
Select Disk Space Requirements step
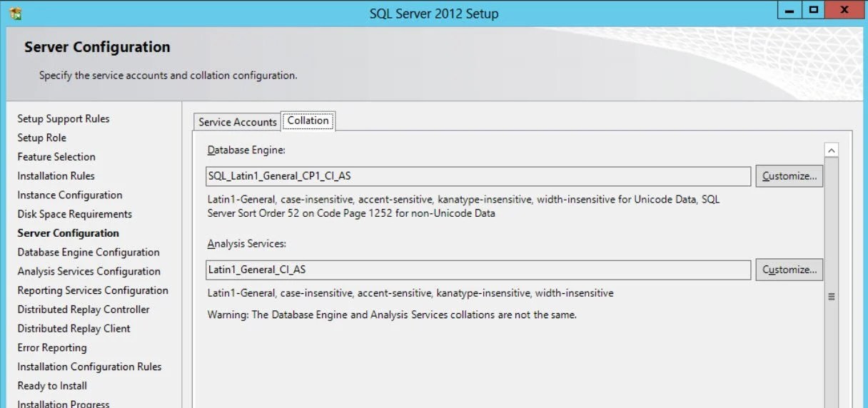pos(75,214)
